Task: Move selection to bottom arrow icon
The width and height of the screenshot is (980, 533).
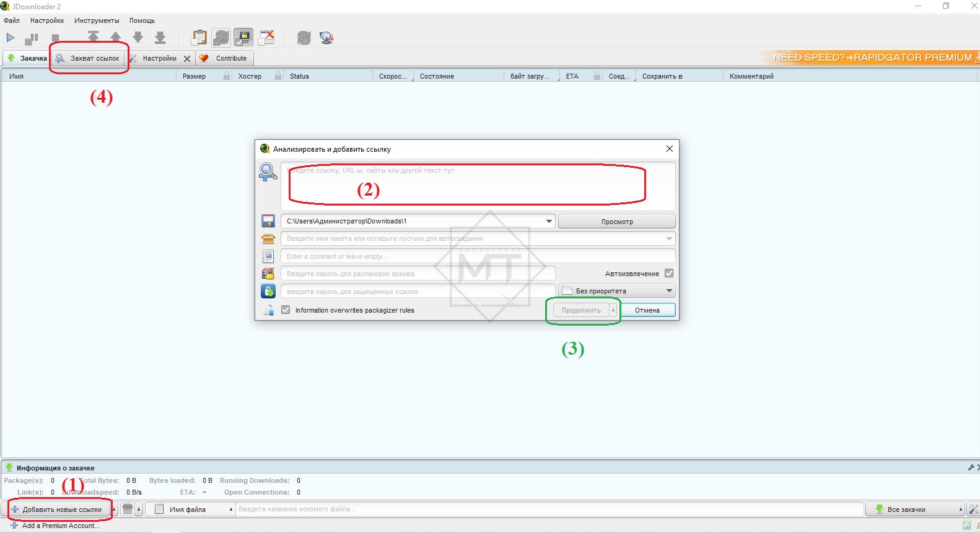Action: tap(160, 38)
